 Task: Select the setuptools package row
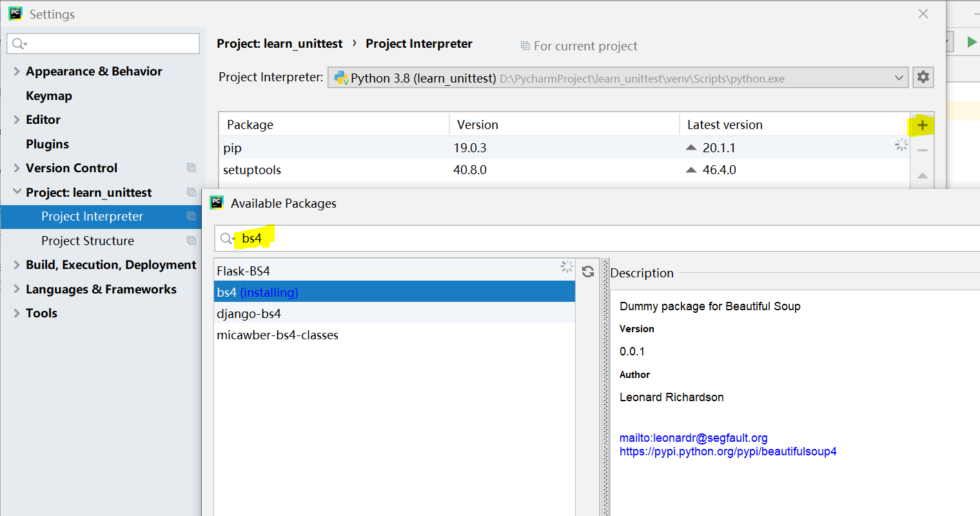[x=564, y=170]
